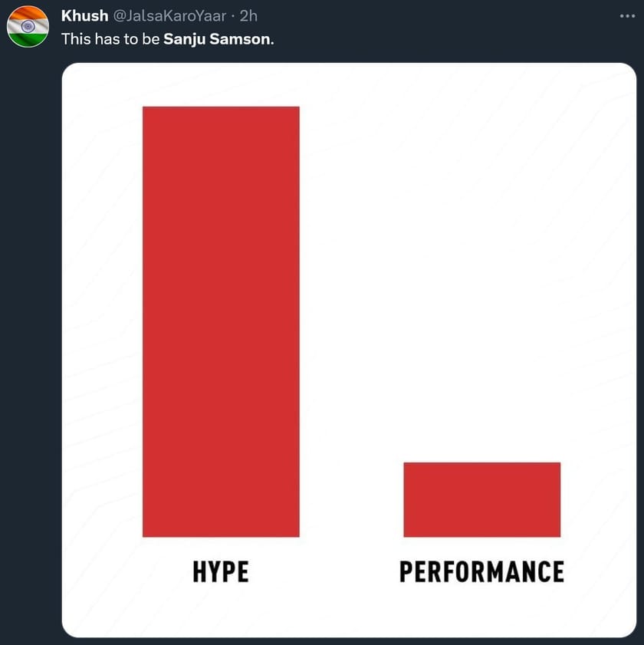Click the 2h timestamp link
This screenshot has height=645, width=644.
click(x=248, y=15)
